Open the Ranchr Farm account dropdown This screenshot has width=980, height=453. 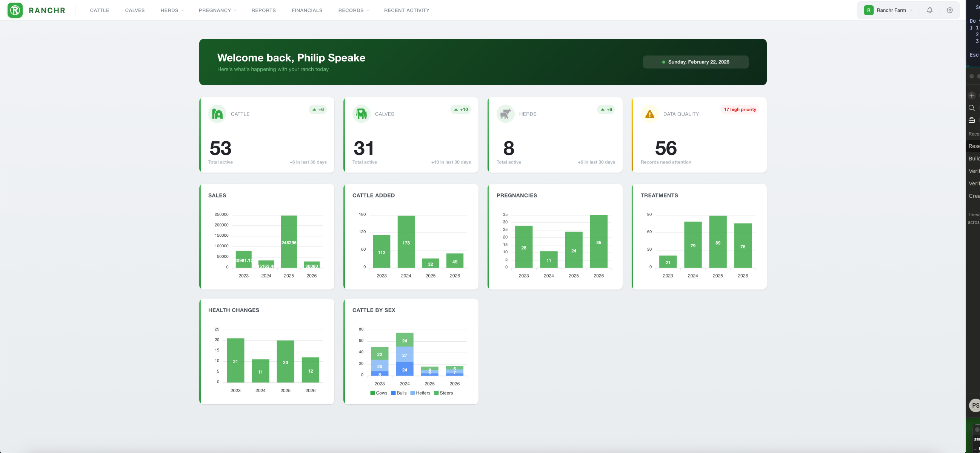click(891, 10)
